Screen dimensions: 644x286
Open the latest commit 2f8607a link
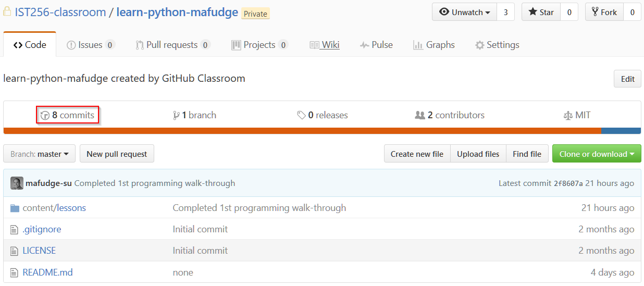tap(568, 183)
